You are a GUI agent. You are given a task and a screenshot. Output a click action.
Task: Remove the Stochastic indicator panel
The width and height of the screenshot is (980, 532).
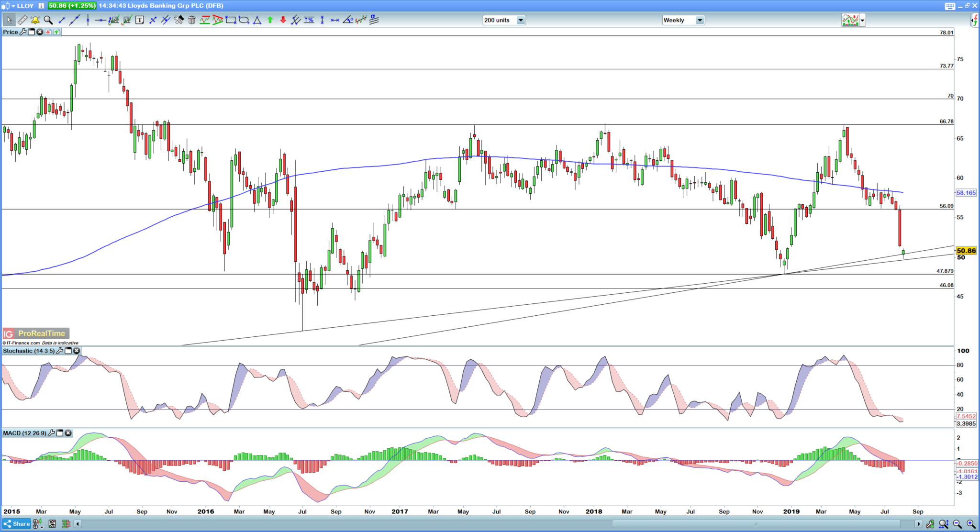[x=77, y=351]
